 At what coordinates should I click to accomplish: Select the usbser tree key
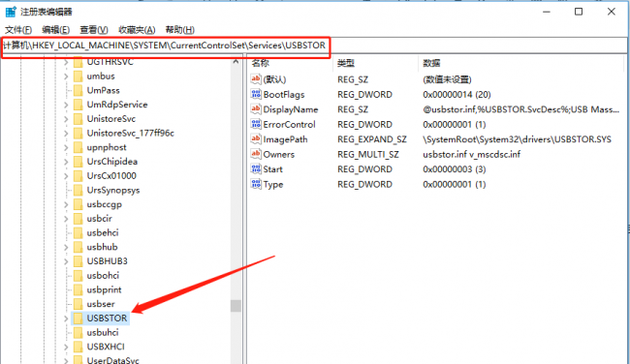(x=101, y=304)
